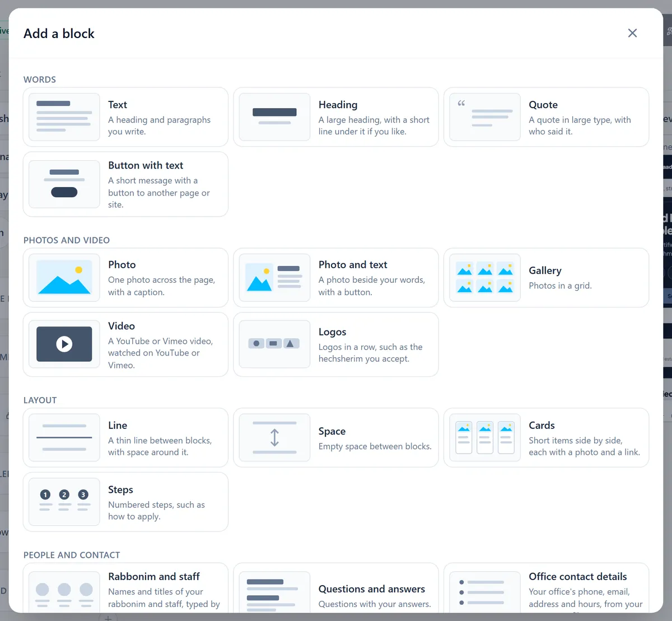672x621 pixels.
Task: Click the "Space" block title
Action: pos(332,431)
